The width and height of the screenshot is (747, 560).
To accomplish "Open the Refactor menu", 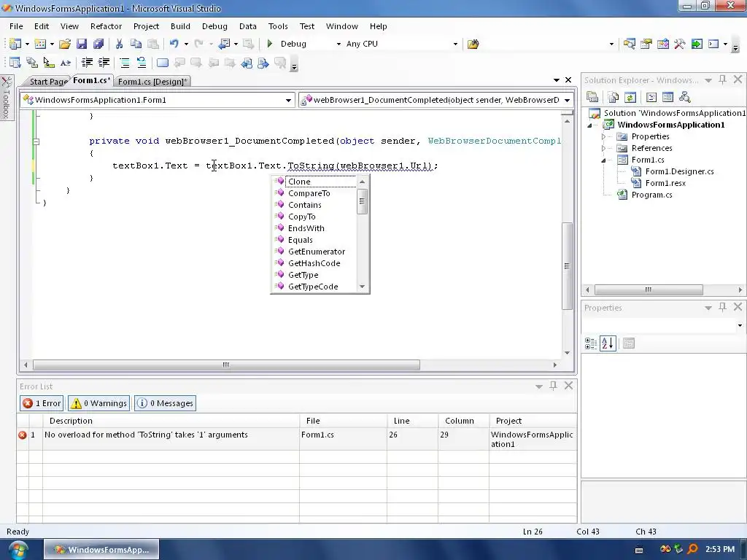I will point(106,26).
